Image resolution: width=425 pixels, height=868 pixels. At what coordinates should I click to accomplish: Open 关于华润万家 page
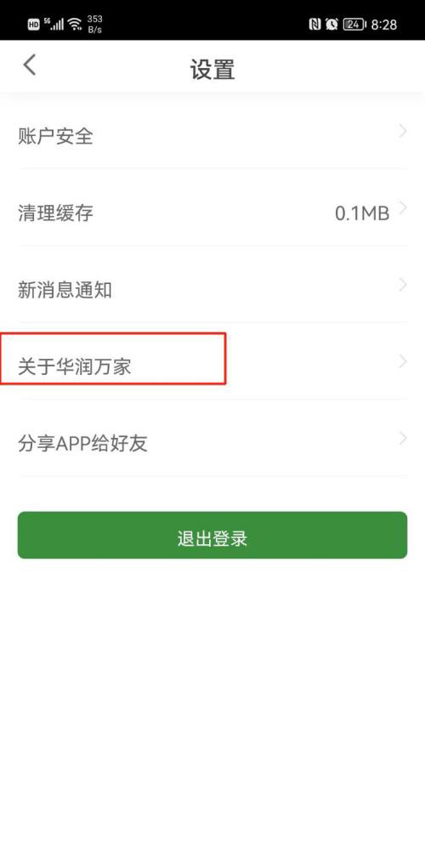(212, 366)
